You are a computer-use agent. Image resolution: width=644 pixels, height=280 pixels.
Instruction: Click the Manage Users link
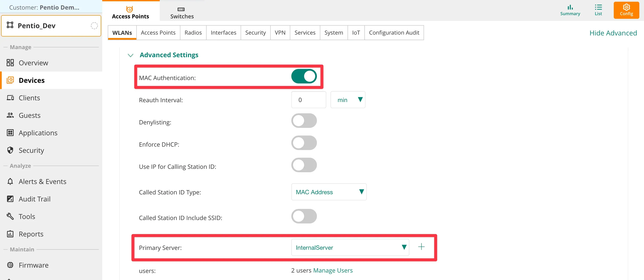click(332, 270)
